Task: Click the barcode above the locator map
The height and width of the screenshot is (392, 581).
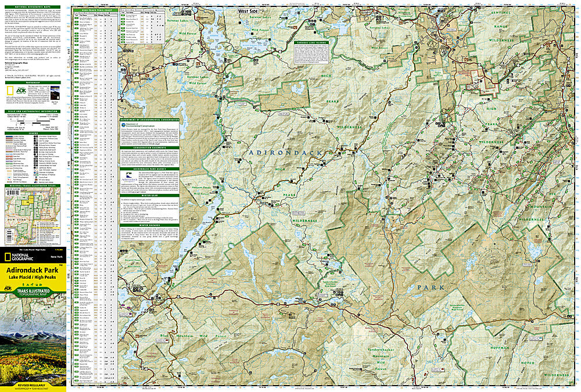Action: [13, 192]
